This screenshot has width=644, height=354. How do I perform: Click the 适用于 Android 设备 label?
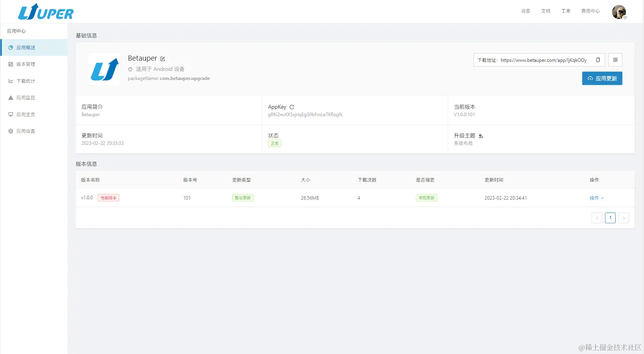(x=160, y=69)
